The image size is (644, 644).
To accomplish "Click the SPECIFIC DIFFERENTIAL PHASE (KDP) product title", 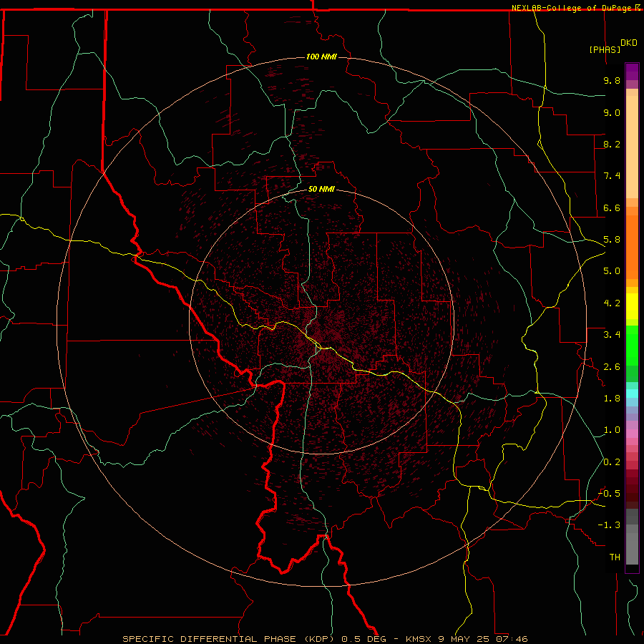I will click(230, 639).
